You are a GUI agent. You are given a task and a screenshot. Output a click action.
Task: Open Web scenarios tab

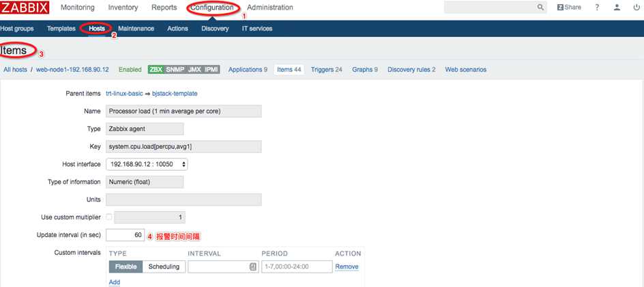coord(466,70)
